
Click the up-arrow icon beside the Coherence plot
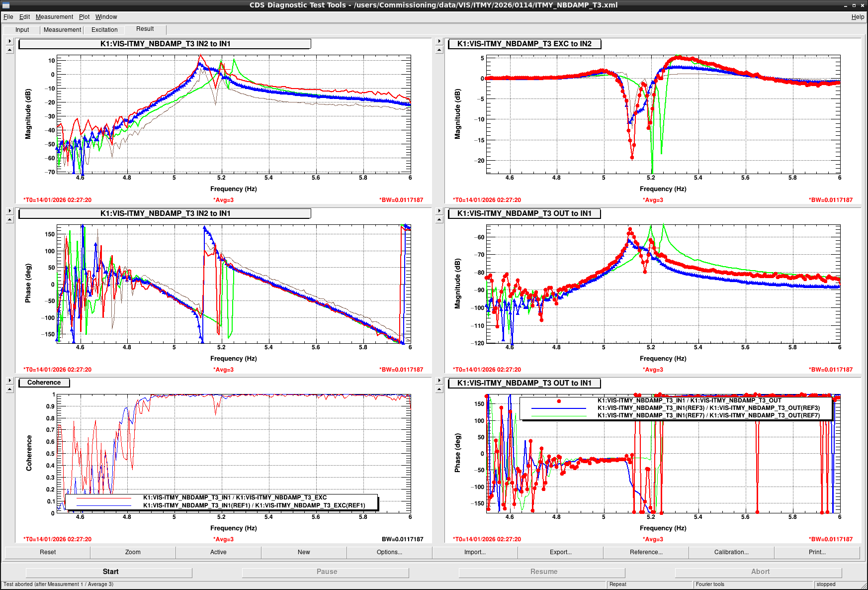(x=9, y=389)
